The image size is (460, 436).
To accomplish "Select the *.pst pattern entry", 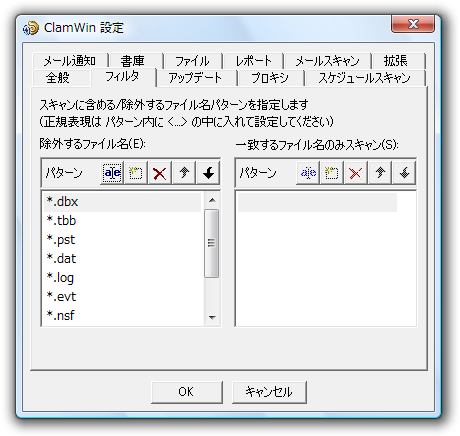I will [122, 240].
